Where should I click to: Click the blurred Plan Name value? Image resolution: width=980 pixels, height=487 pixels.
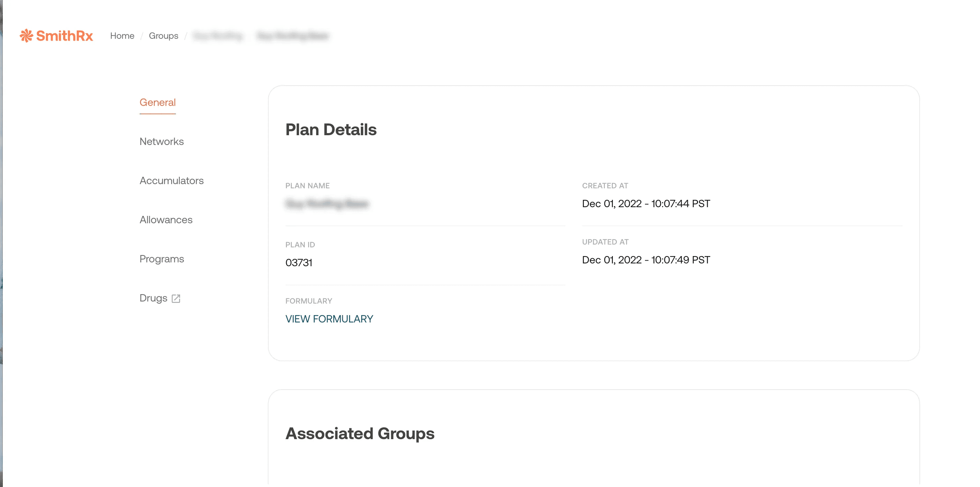(327, 204)
